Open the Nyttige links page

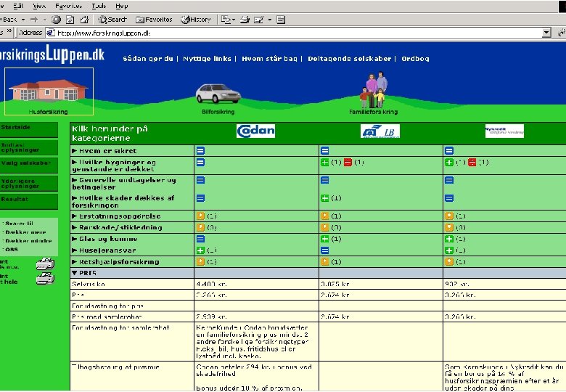tap(207, 59)
